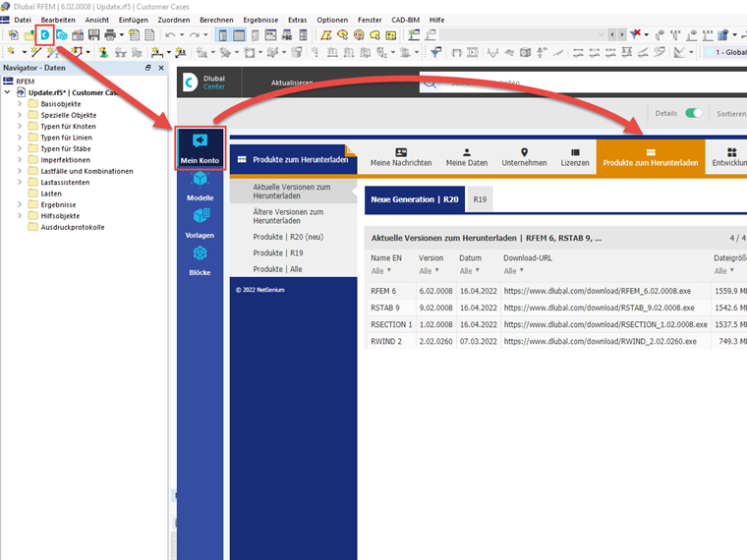747x560 pixels.
Task: Open Produkte | Alle link
Action: click(x=278, y=269)
